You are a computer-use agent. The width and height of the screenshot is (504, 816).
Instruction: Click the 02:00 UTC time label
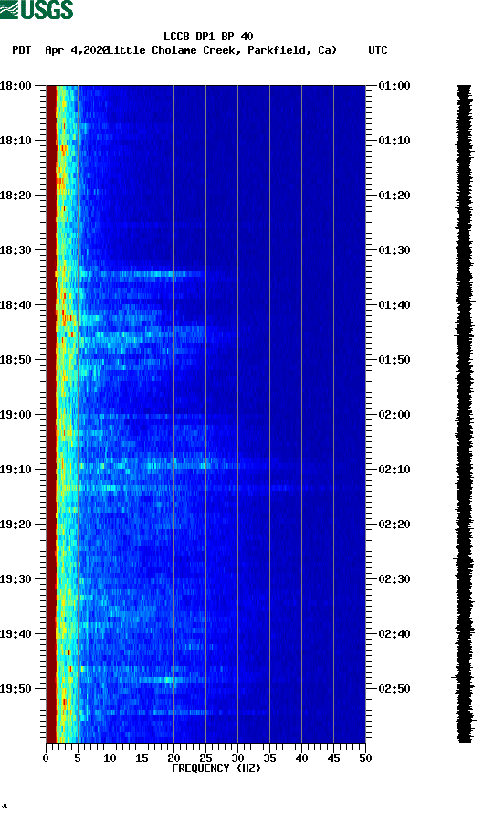[394, 415]
